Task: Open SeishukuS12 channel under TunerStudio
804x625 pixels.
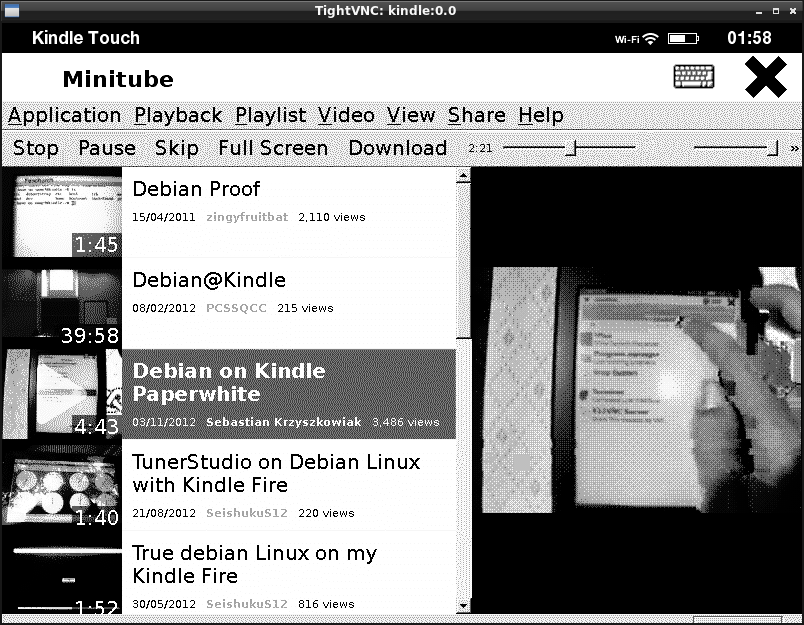Action: (x=247, y=513)
